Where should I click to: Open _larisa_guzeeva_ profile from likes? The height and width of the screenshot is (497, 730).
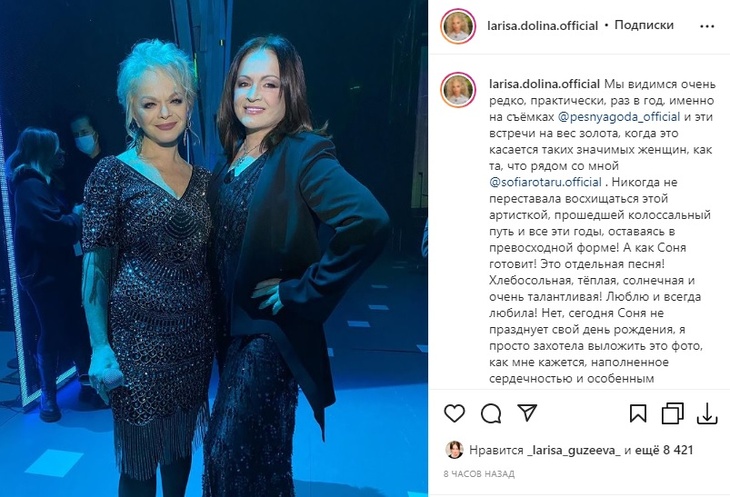click(574, 450)
